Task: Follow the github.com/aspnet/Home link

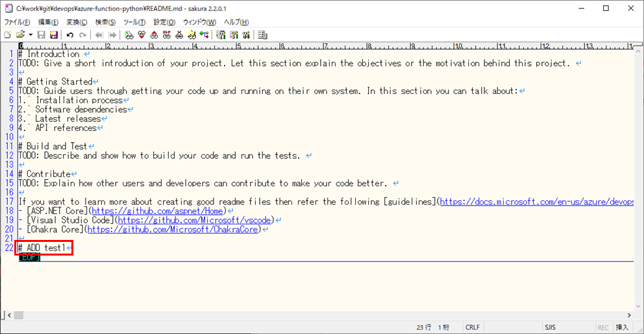Action: [157, 211]
